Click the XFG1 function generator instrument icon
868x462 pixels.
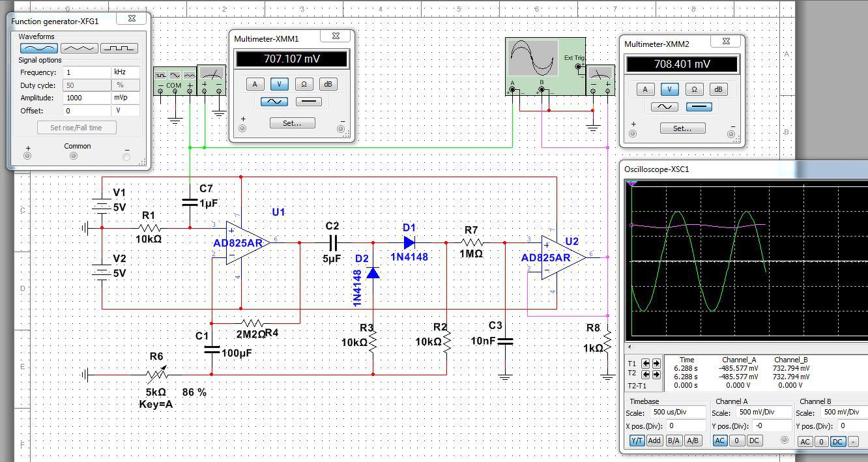coord(175,81)
